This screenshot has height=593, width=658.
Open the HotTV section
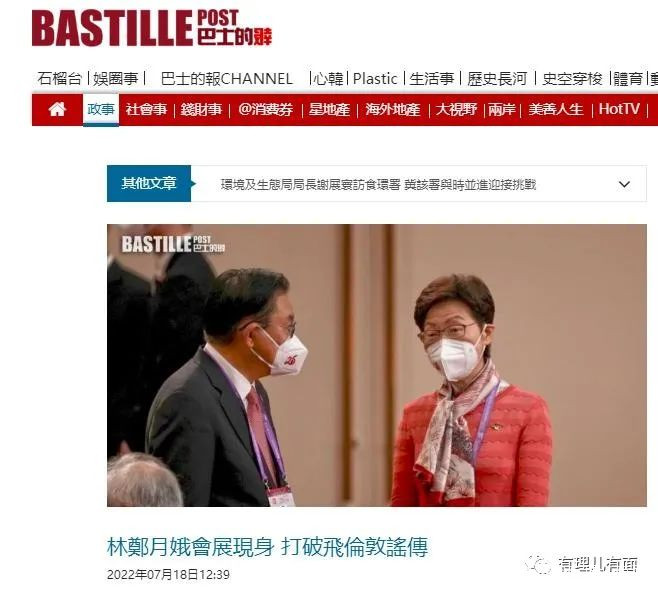(x=619, y=110)
